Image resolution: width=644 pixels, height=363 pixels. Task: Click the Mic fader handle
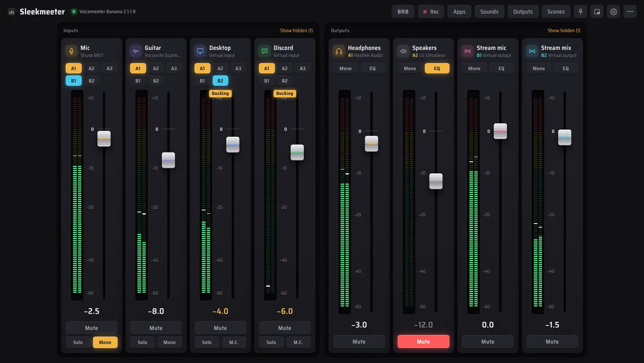coord(104,139)
